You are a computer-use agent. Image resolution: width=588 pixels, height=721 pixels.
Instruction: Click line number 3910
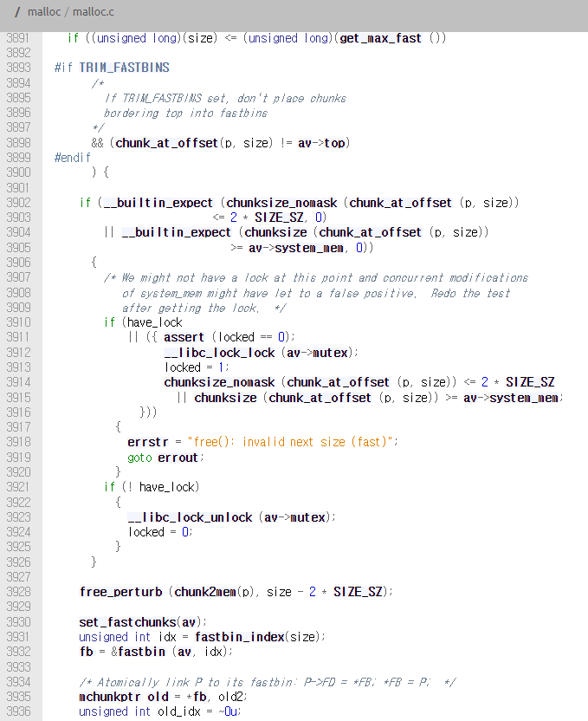[18, 322]
